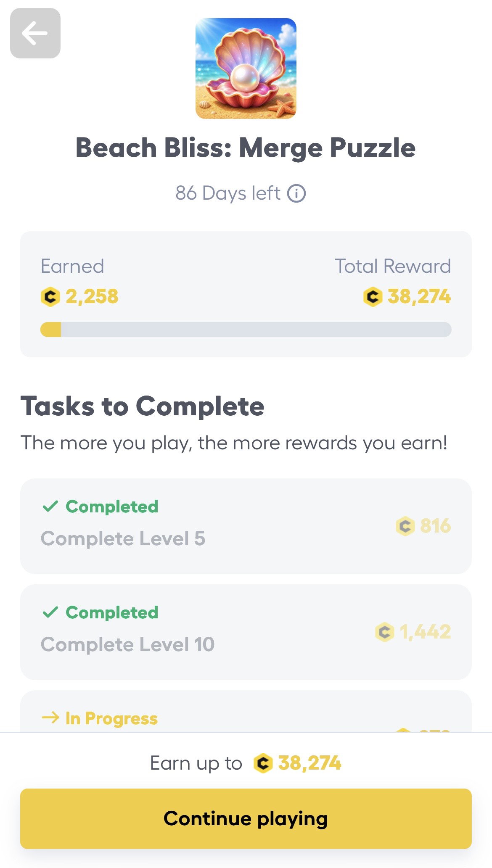
Task: Tap the coin icon next to 816
Action: coord(405,526)
